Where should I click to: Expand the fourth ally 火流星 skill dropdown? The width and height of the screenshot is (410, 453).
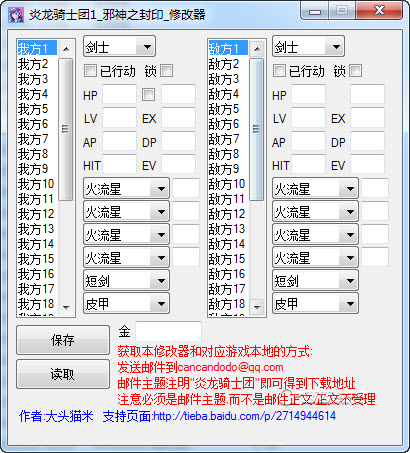126,258
